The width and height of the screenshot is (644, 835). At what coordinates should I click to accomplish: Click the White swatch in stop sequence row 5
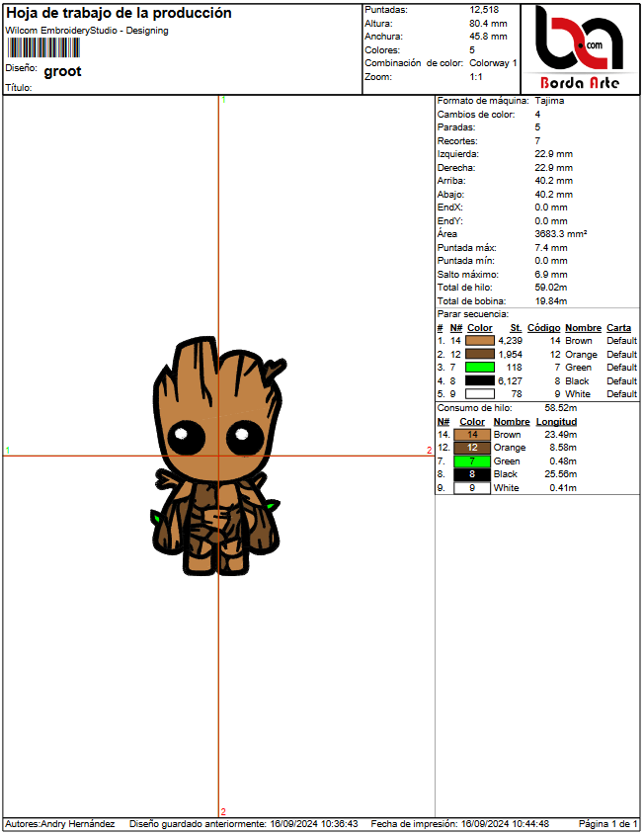tap(479, 394)
